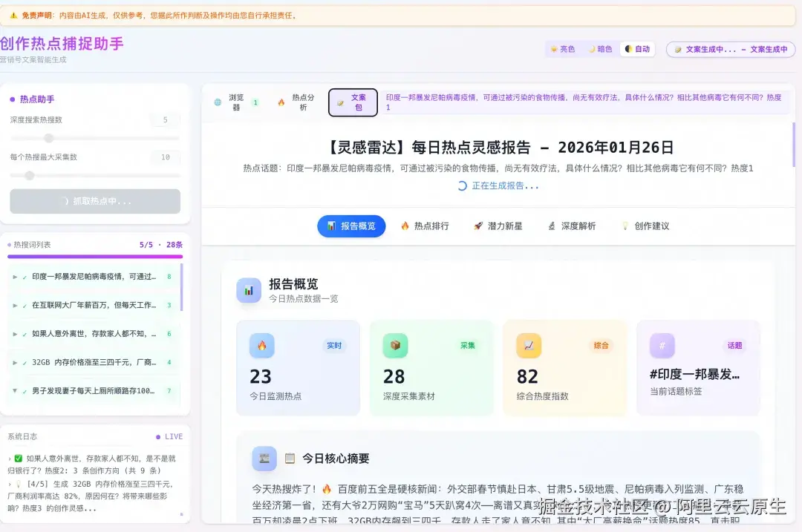Click checkmark icon on 如果人意外离世 row
This screenshot has width=802, height=532.
[x=25, y=334]
